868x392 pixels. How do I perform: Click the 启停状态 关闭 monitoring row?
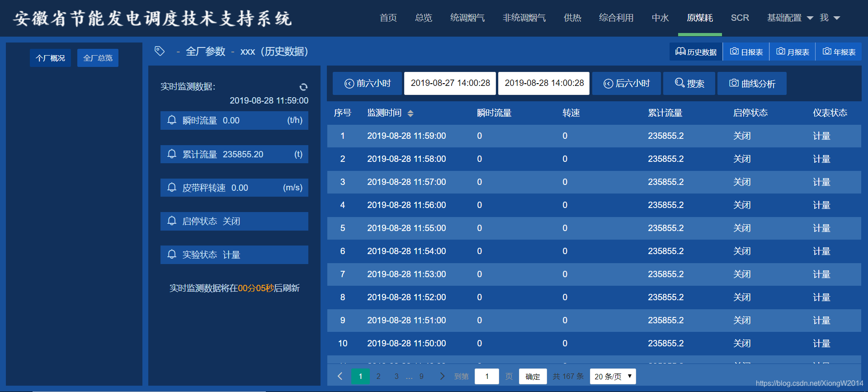pyautogui.click(x=234, y=221)
